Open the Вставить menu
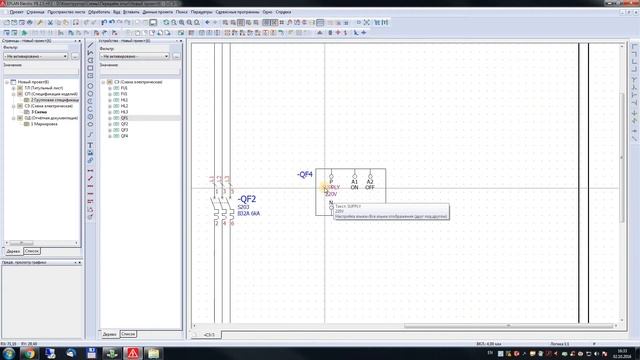Image resolution: width=640 pixels, height=360 pixels. (x=131, y=12)
